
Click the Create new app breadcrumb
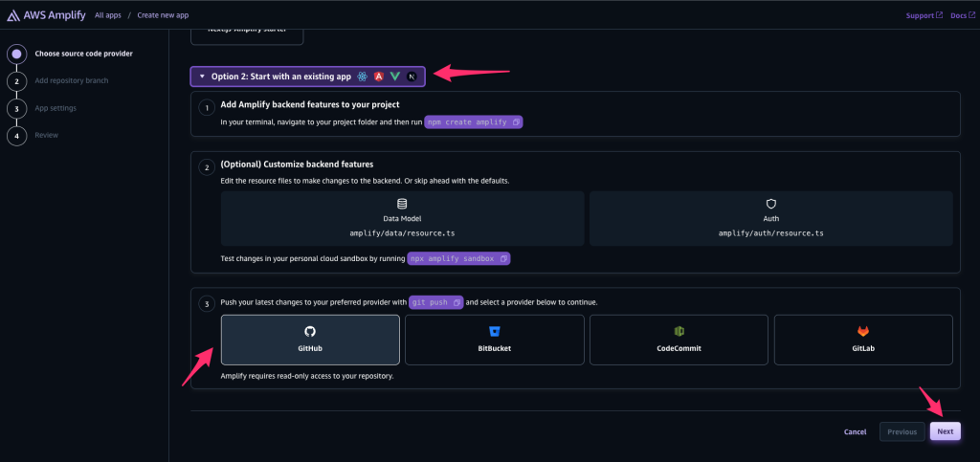pos(163,15)
